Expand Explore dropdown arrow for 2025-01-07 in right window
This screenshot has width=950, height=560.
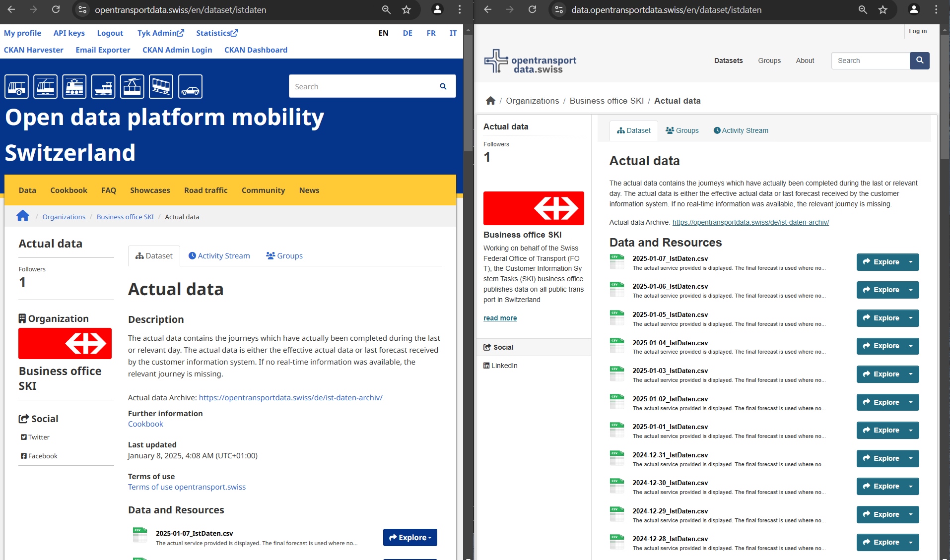click(911, 262)
